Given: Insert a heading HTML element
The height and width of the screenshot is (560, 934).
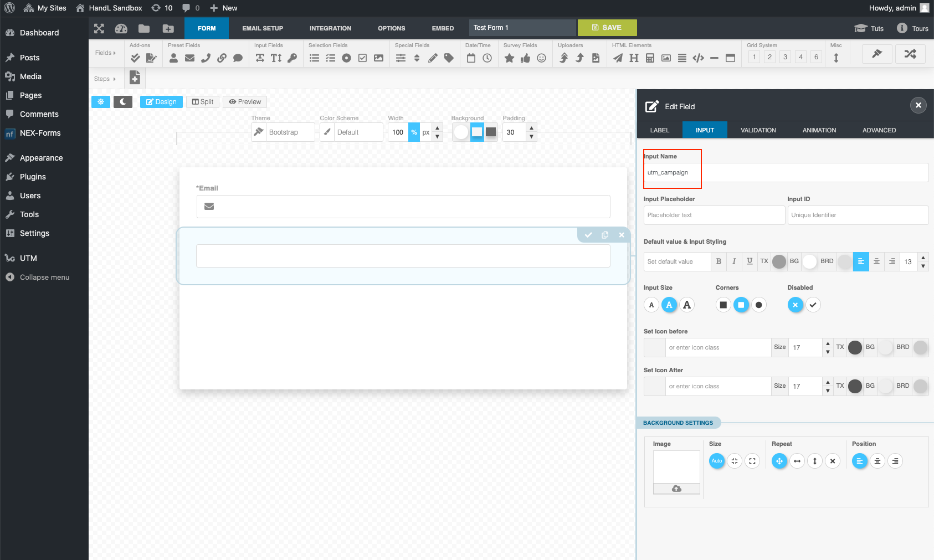Looking at the screenshot, I should click(x=634, y=58).
